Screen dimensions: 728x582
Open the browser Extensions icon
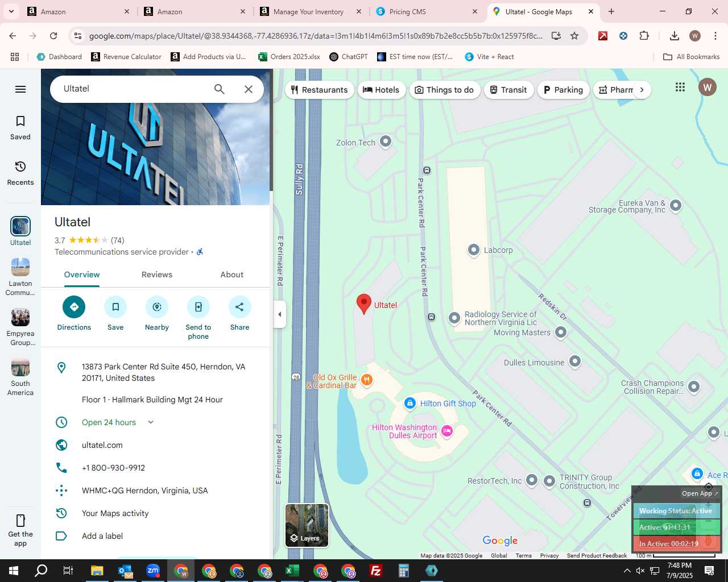point(644,36)
